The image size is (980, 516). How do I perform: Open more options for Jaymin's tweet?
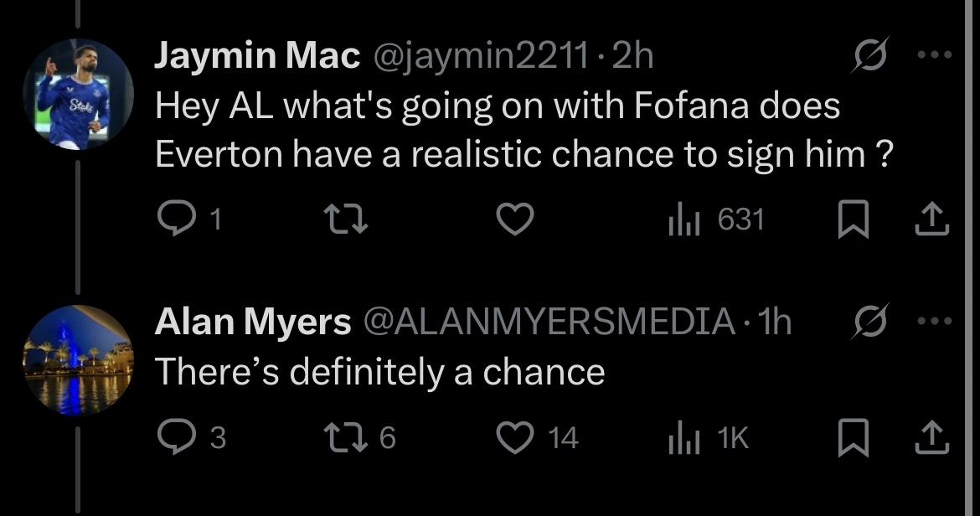935,58
